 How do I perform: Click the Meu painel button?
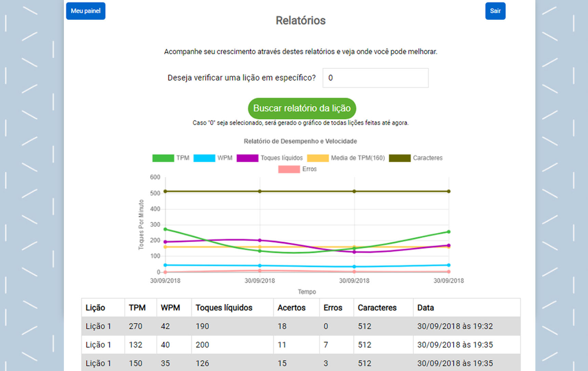point(85,11)
